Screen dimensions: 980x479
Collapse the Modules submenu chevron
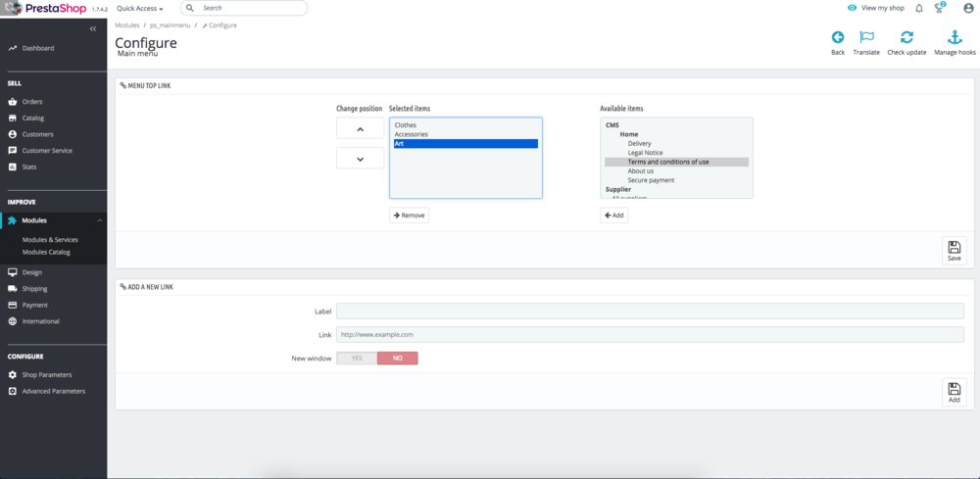tap(99, 220)
